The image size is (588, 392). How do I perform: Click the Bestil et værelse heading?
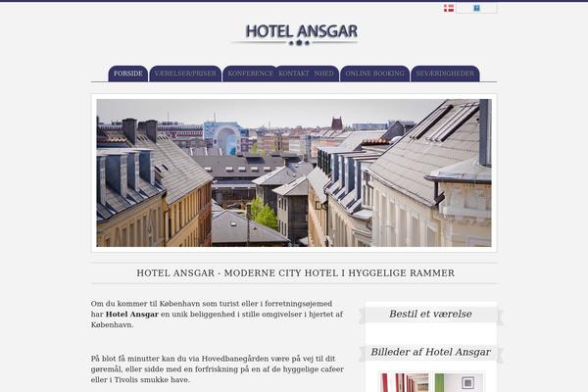point(430,314)
